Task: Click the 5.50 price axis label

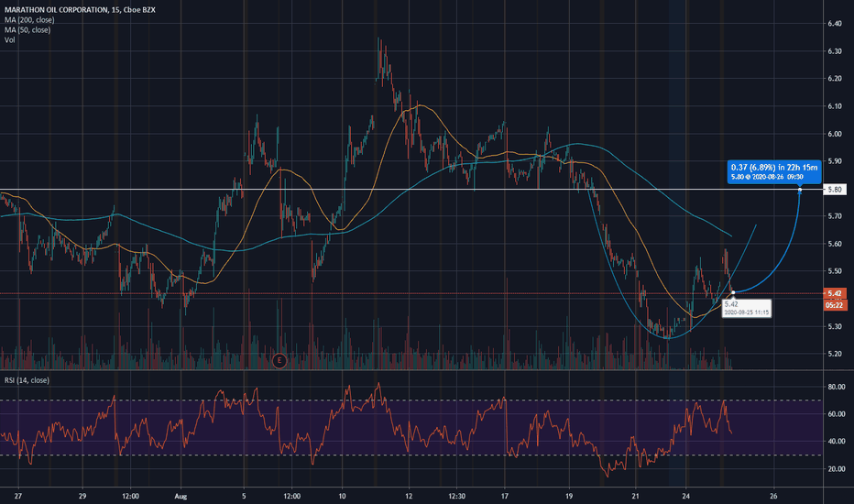Action: [x=835, y=271]
